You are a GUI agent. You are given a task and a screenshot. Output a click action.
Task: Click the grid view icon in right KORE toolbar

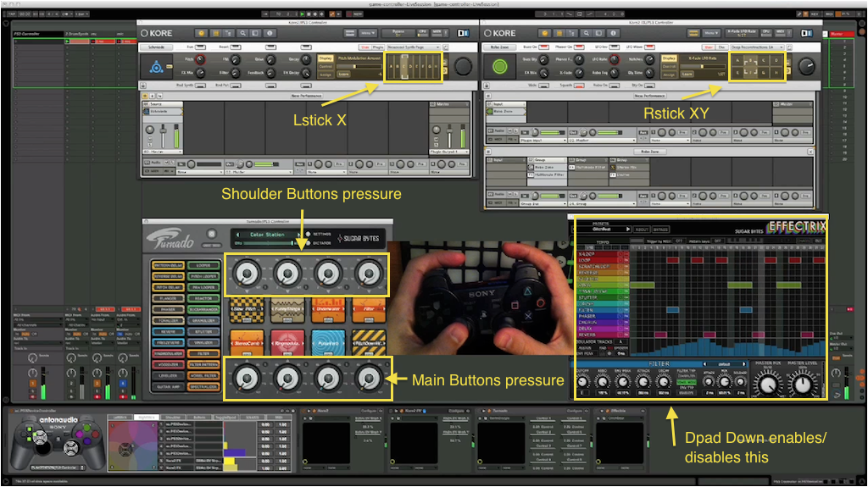tap(559, 33)
